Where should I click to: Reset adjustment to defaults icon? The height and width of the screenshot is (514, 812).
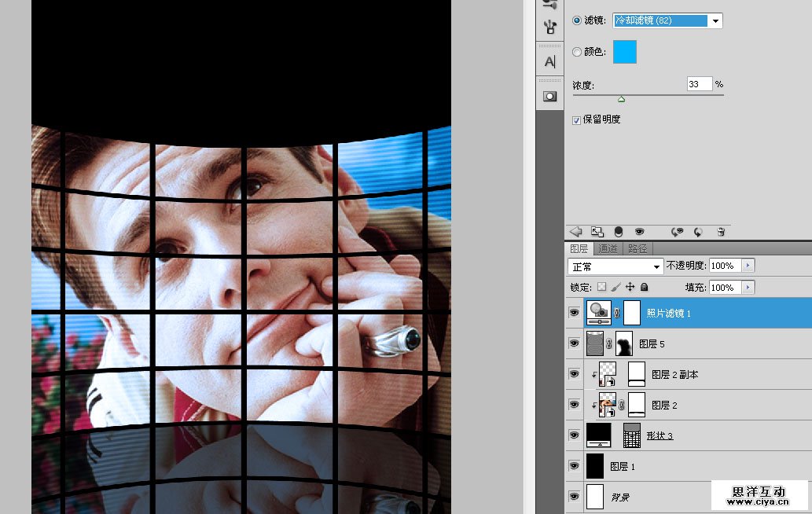tap(698, 232)
